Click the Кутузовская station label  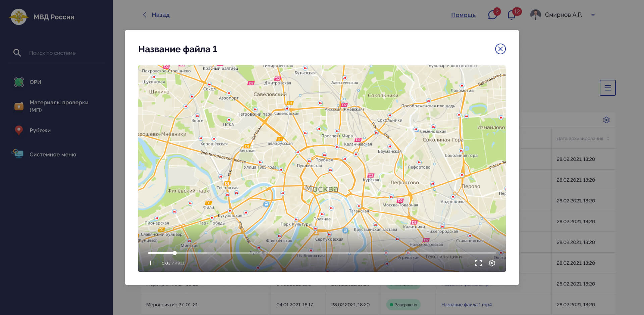click(230, 215)
